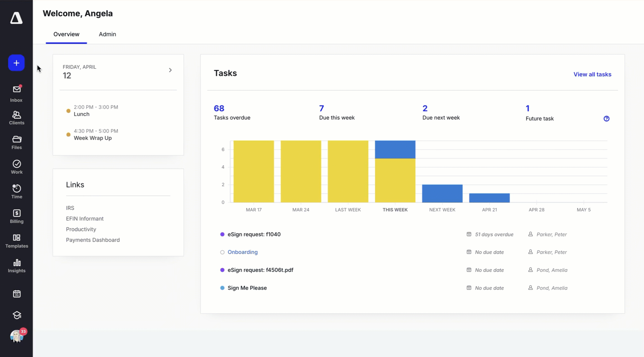Open the IRS link under Links
This screenshot has width=644, height=357.
tap(70, 208)
